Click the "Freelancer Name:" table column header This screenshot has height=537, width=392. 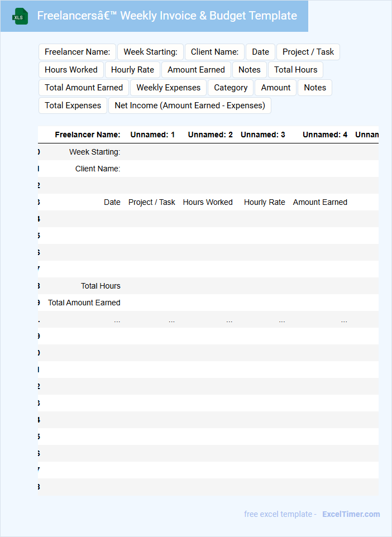coord(87,135)
